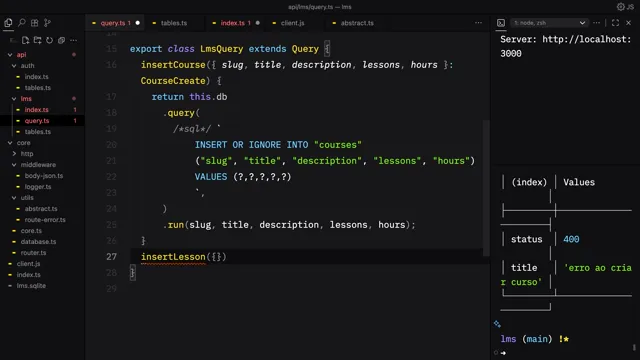Refresh the explorer file tree
The width and height of the screenshot is (640, 360).
point(49,40)
